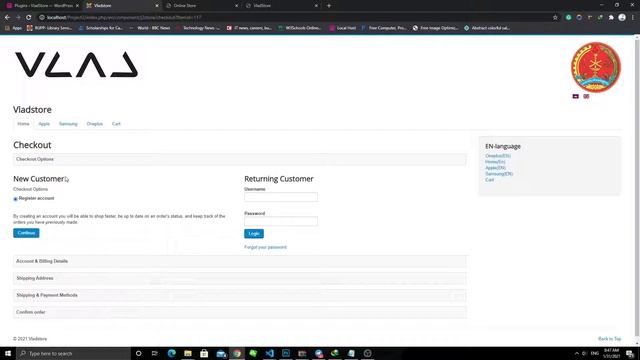Open Microsoft Store from taskbar
This screenshot has height=360, width=640.
pyautogui.click(x=204, y=353)
